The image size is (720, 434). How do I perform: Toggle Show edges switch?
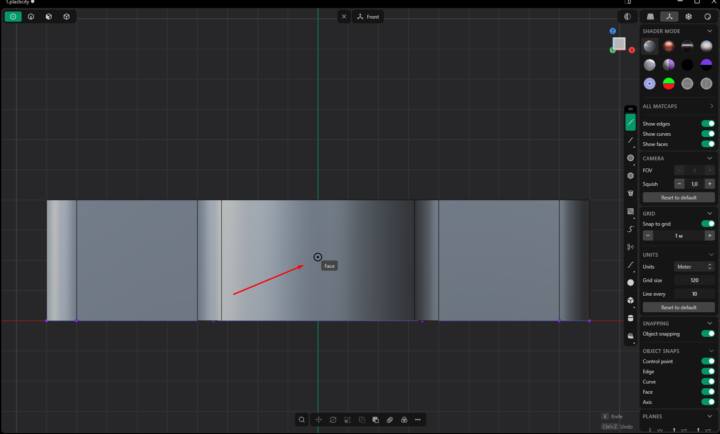point(708,124)
